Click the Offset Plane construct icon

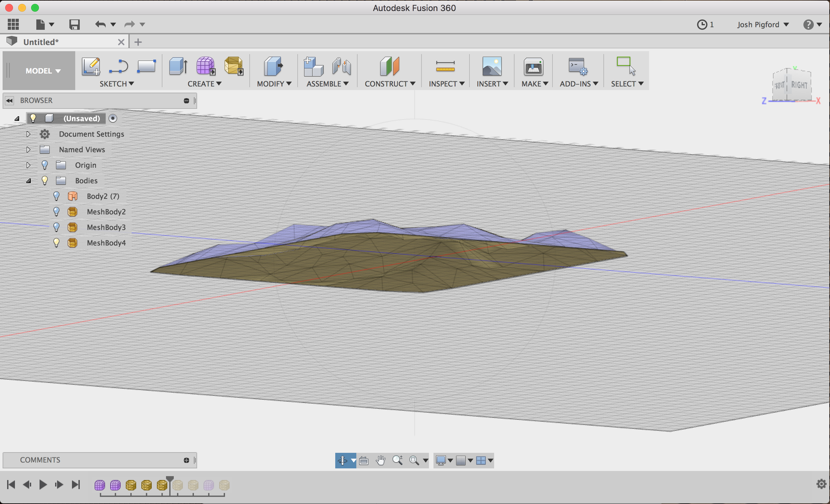(389, 66)
